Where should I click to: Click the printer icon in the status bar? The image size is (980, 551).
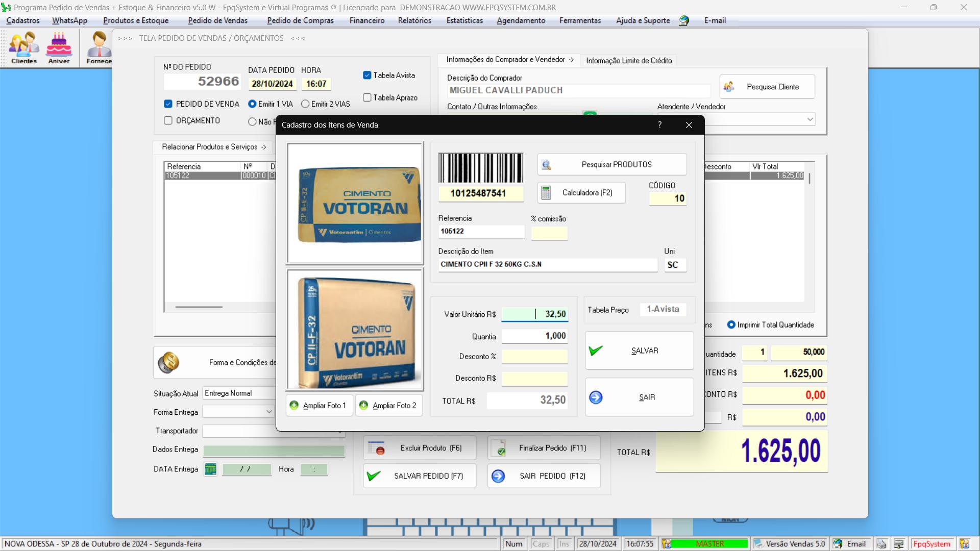pos(881,544)
